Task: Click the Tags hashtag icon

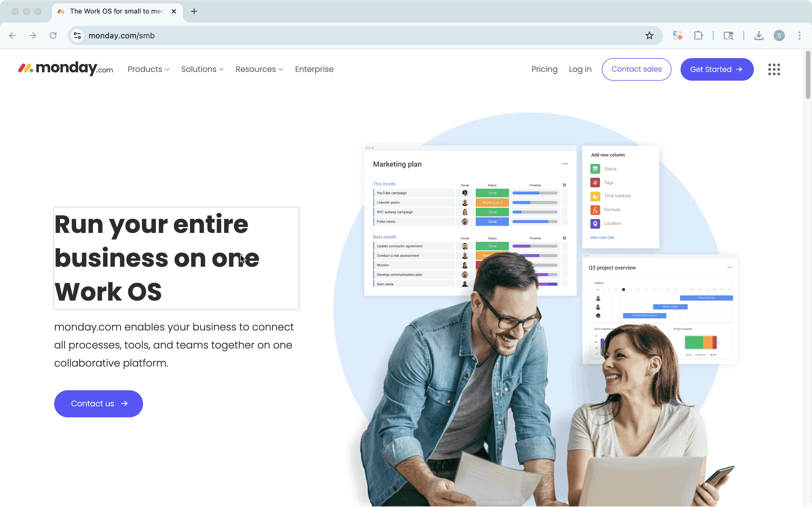Action: tap(595, 182)
